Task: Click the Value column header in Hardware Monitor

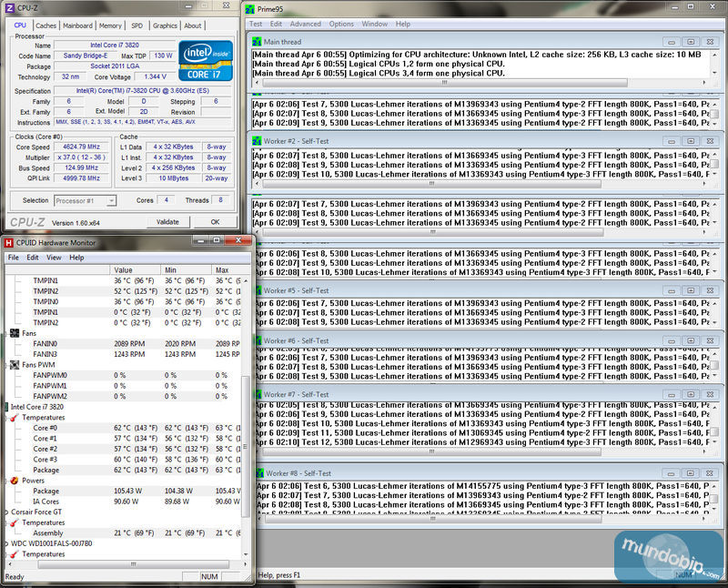Action: pos(135,269)
